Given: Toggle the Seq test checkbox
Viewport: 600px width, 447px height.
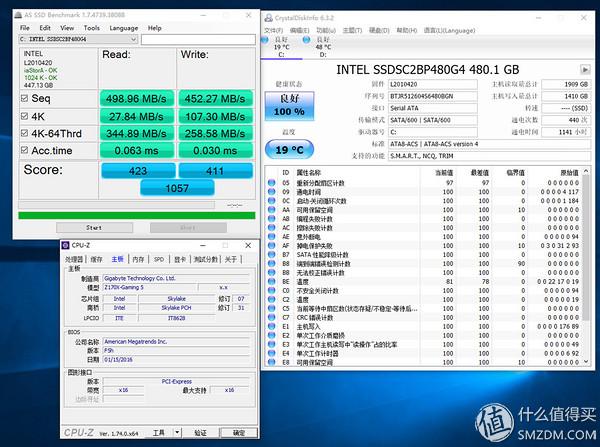Looking at the screenshot, I should [x=24, y=98].
